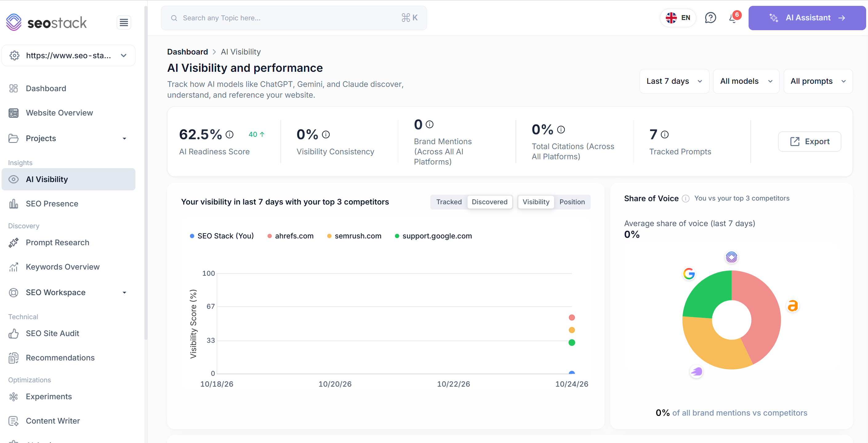Open the All prompts dropdown
The height and width of the screenshot is (443, 868).
click(x=818, y=81)
